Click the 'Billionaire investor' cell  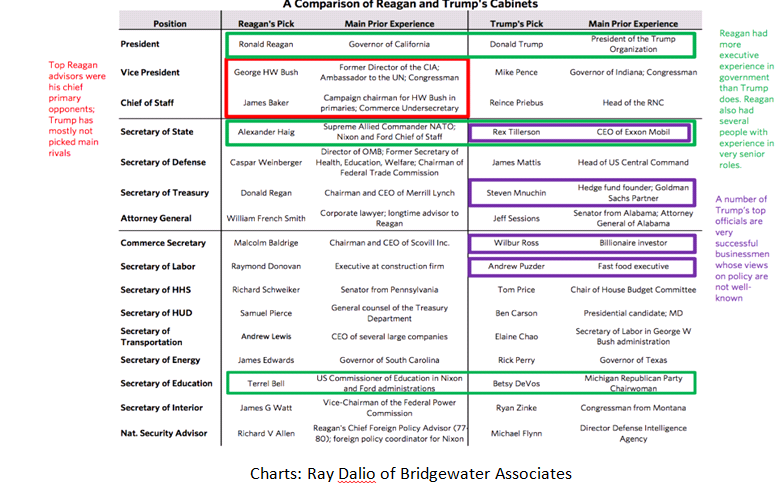coord(633,243)
